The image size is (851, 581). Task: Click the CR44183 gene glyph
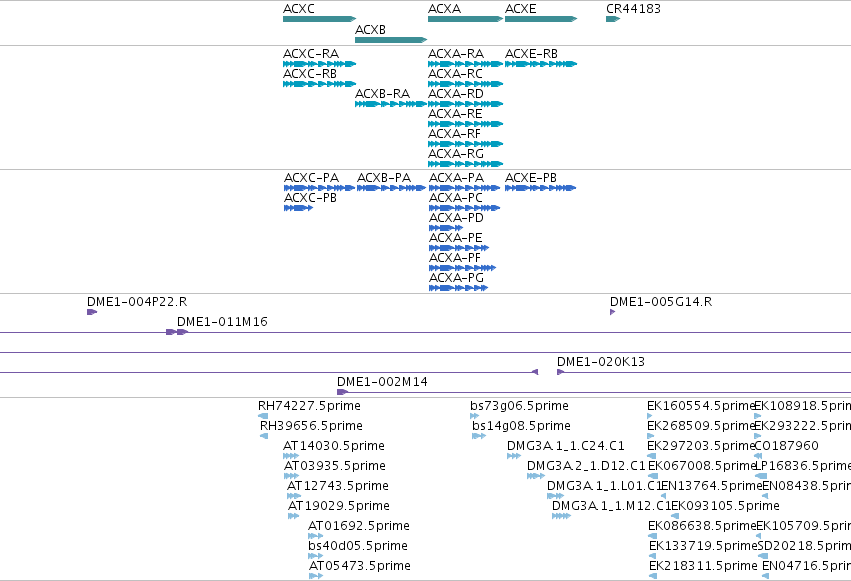(613, 19)
